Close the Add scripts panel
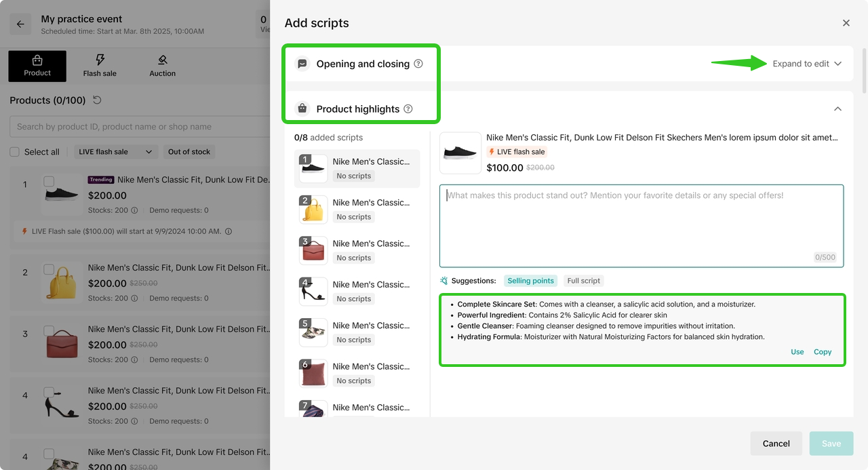The height and width of the screenshot is (470, 868). [846, 23]
